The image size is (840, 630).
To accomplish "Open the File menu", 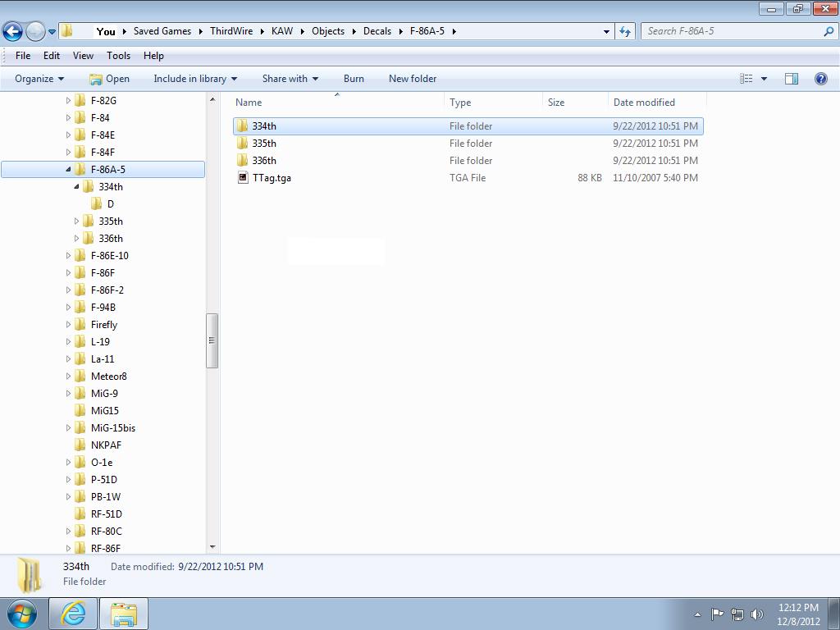I will [x=23, y=56].
